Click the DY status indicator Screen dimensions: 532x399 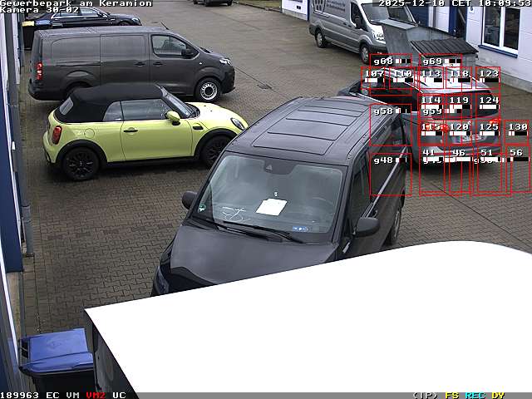[498, 395]
